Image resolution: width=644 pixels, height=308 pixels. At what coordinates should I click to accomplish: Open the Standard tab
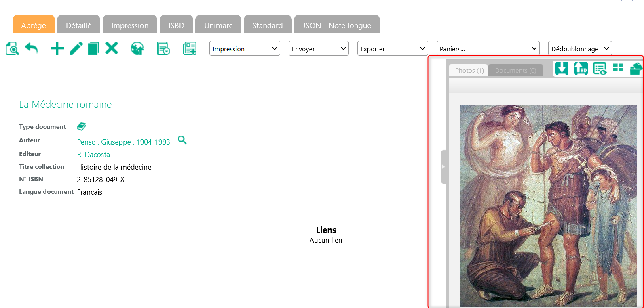(x=267, y=24)
